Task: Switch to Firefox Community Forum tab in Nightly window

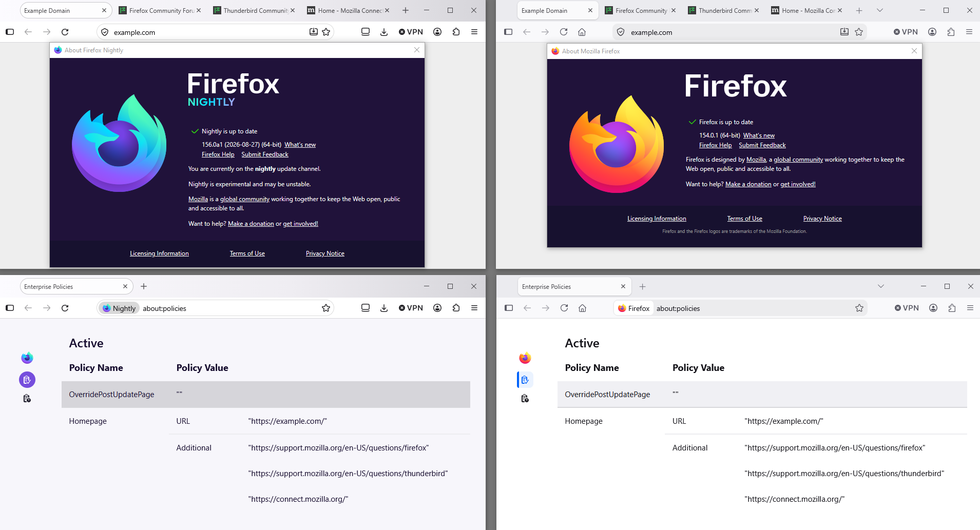Action: point(160,10)
